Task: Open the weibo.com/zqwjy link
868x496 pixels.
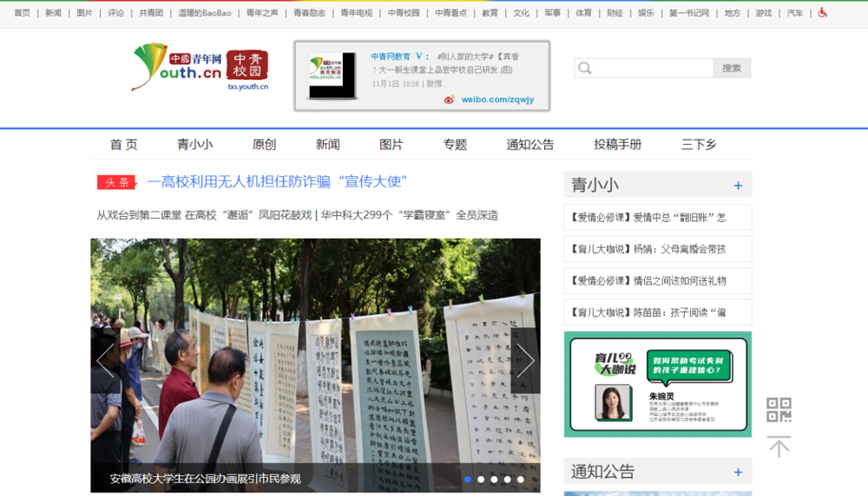Action: [497, 100]
